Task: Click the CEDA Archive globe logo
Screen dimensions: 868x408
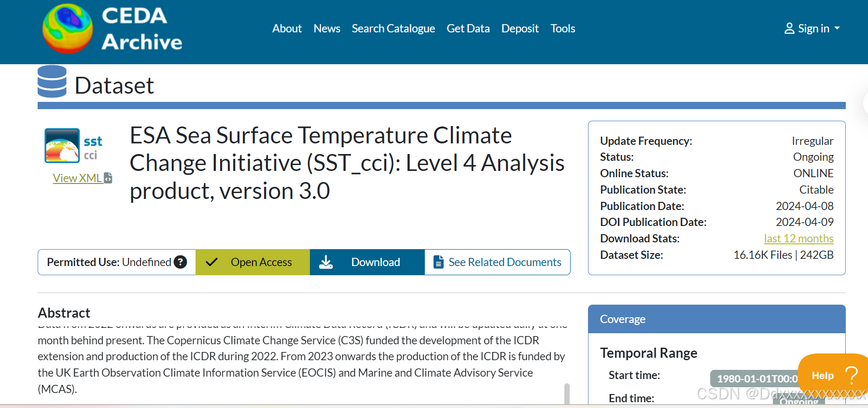Action: 68,28
